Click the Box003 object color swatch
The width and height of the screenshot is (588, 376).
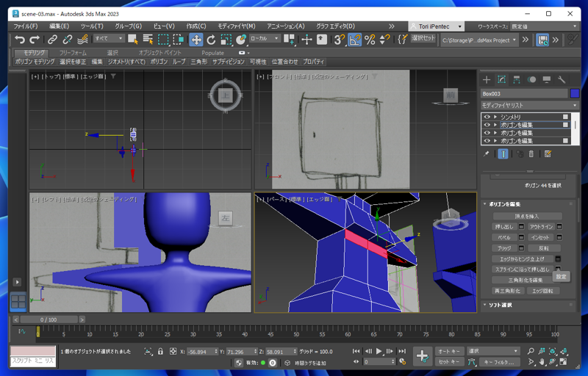[x=575, y=93]
